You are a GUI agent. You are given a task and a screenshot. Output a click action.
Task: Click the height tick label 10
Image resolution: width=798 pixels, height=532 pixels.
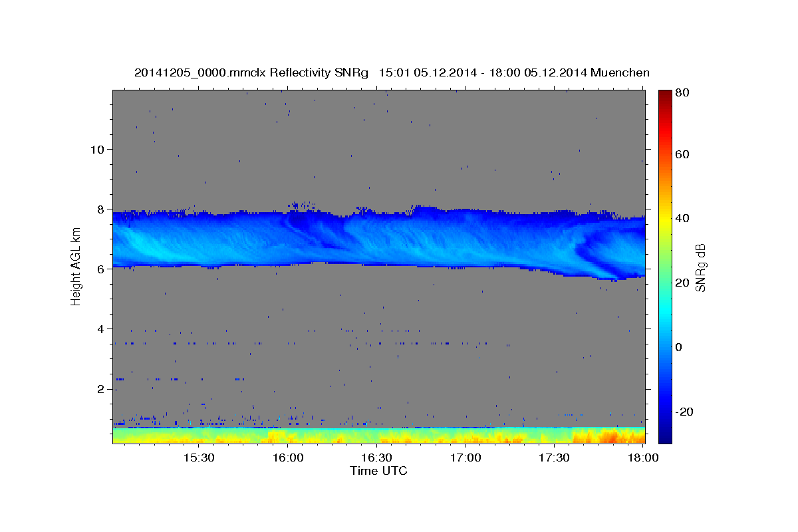coord(98,149)
